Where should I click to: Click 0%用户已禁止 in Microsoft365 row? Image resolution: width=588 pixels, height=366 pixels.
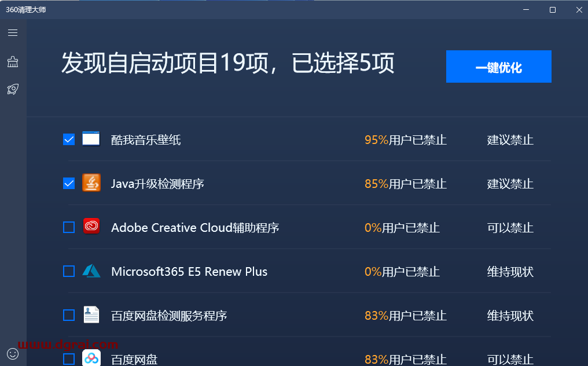pos(402,272)
